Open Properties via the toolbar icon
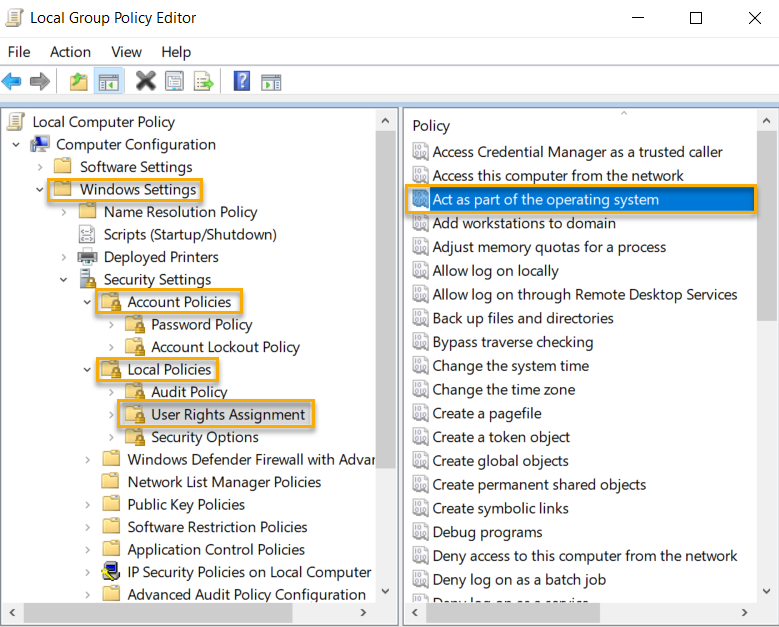 tap(175, 82)
